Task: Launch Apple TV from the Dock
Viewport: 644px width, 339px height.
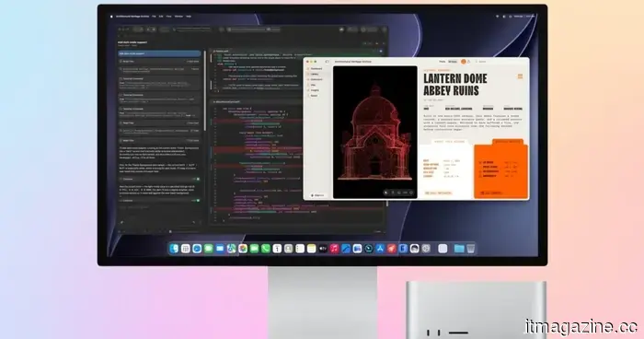Action: [x=323, y=249]
